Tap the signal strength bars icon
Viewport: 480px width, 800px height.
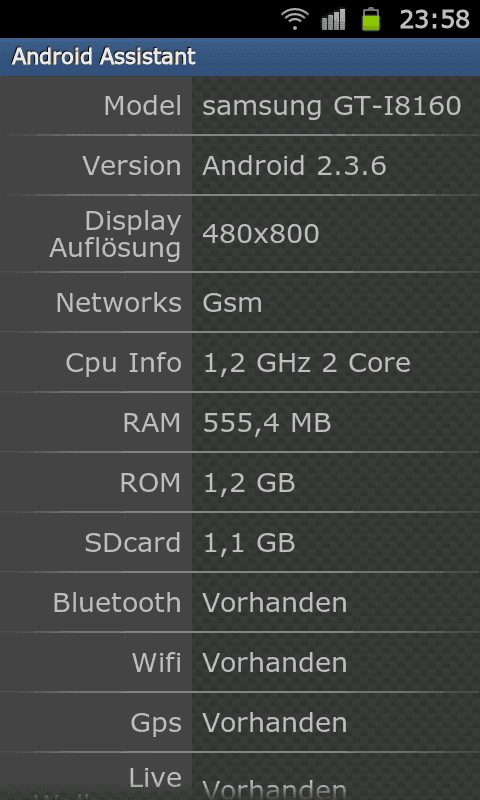click(333, 19)
